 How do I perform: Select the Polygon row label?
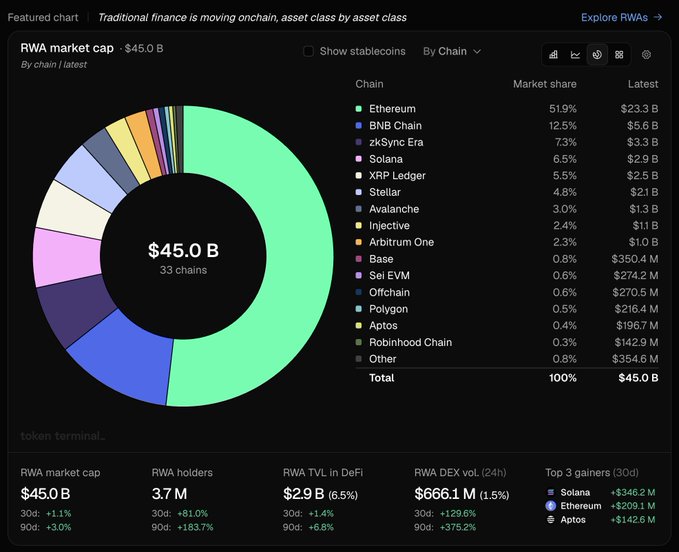point(388,309)
